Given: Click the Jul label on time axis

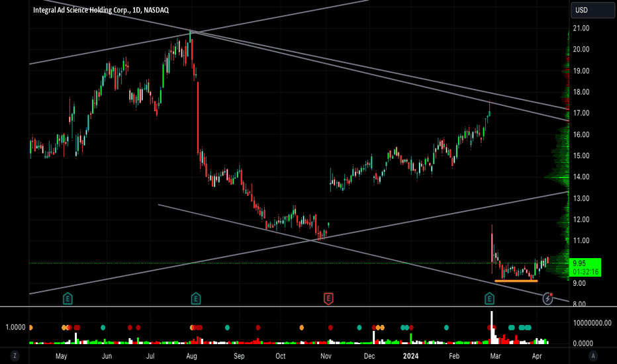Looking at the screenshot, I should [150, 356].
